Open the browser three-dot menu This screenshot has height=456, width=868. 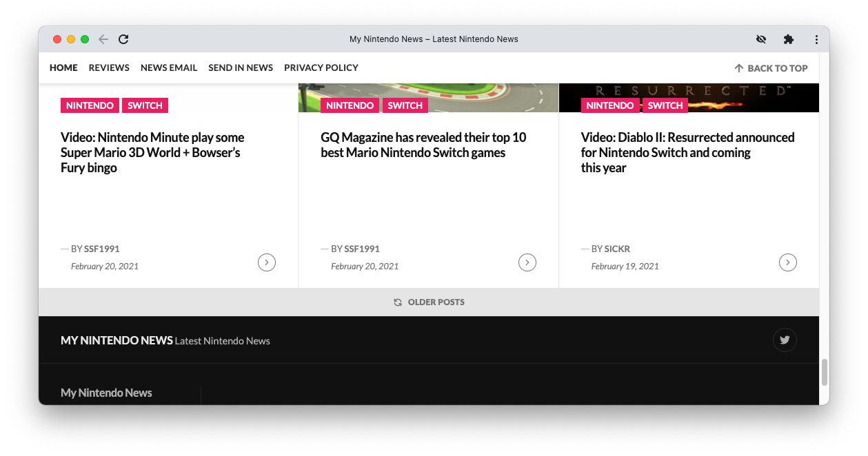(x=816, y=39)
